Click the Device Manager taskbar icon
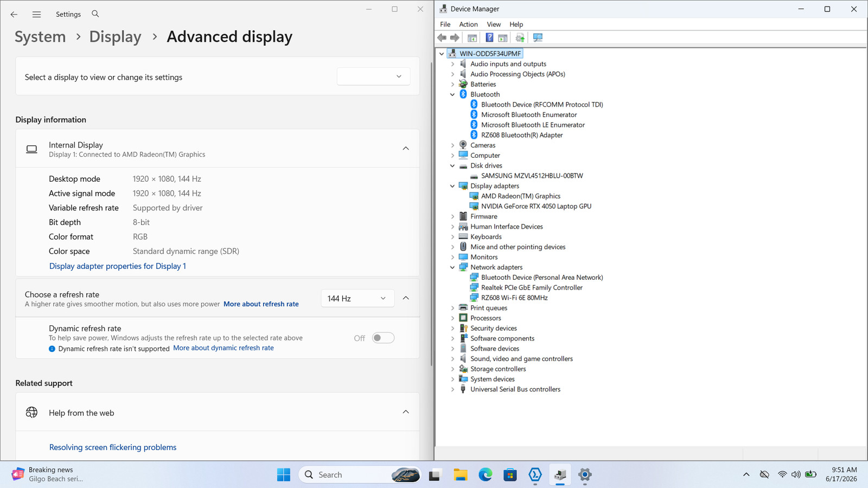The height and width of the screenshot is (488, 868). pyautogui.click(x=560, y=475)
